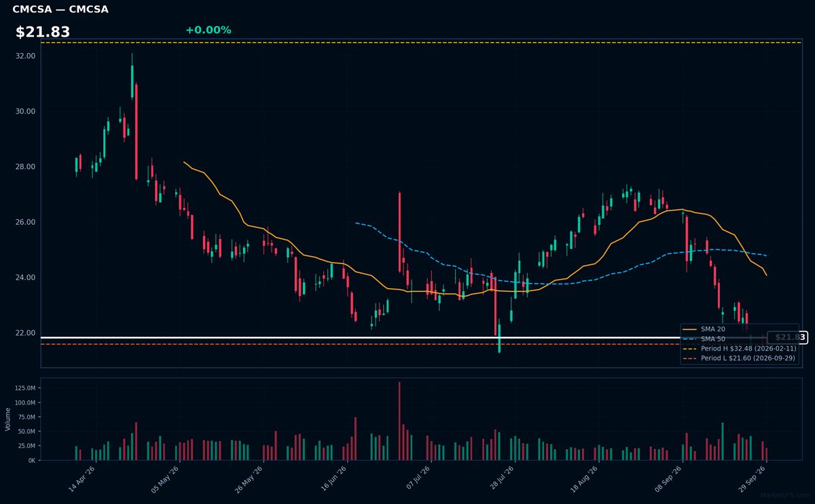Image resolution: width=815 pixels, height=504 pixels.
Task: Click the 50.0M volume axis label
Action: [27, 431]
